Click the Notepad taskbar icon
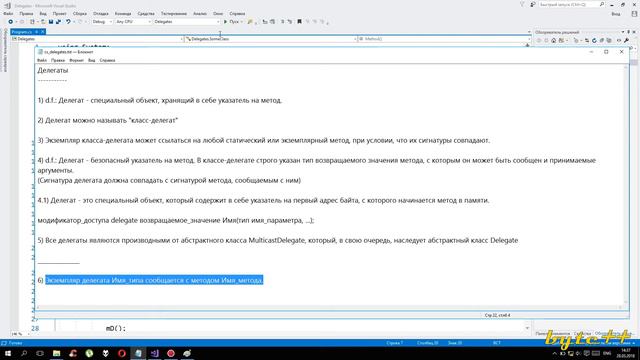 click(138, 353)
